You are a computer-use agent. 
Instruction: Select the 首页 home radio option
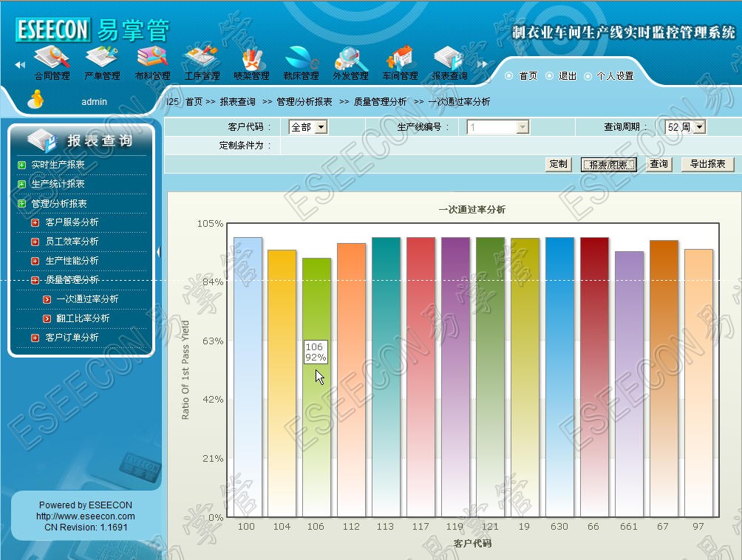(x=508, y=76)
